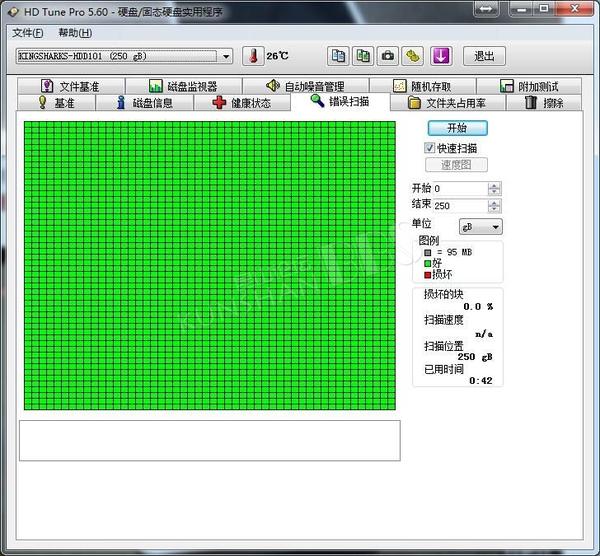Toggle the 快速扫描 checkbox
600x556 pixels.
pos(430,148)
